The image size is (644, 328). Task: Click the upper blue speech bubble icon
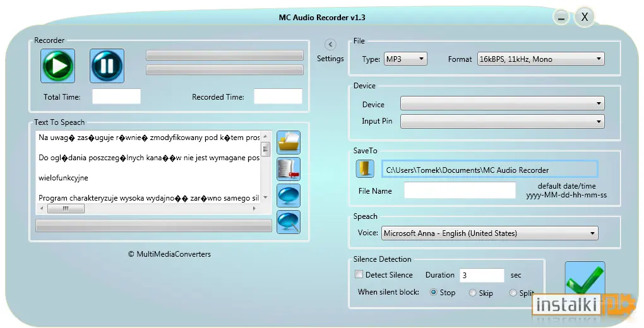(x=289, y=196)
